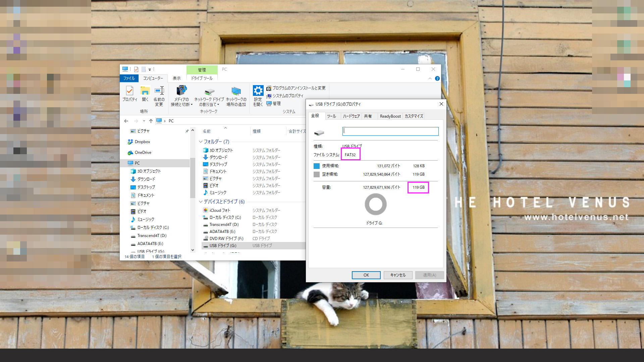Open the Hardware tab in properties
Screen dimensions: 644x362
pyautogui.click(x=351, y=116)
